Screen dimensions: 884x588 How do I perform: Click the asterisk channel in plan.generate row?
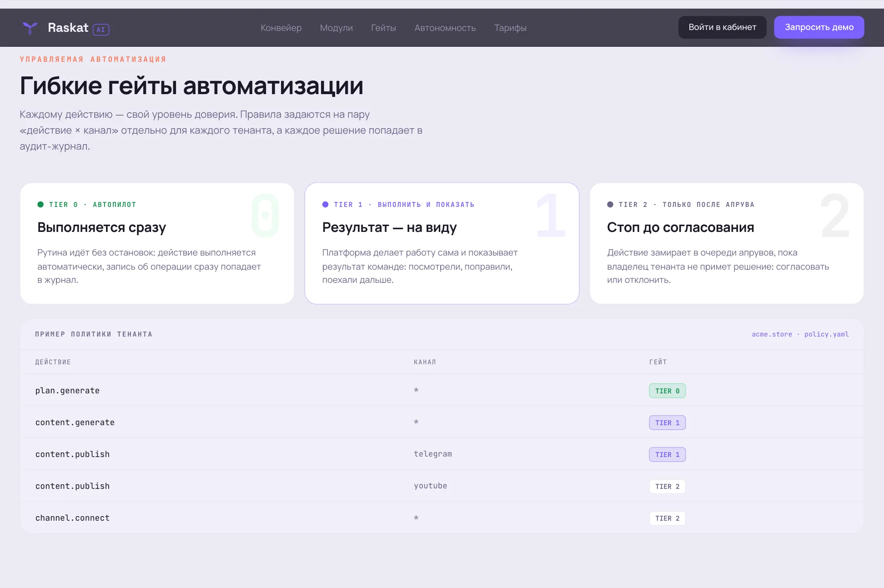pos(416,391)
